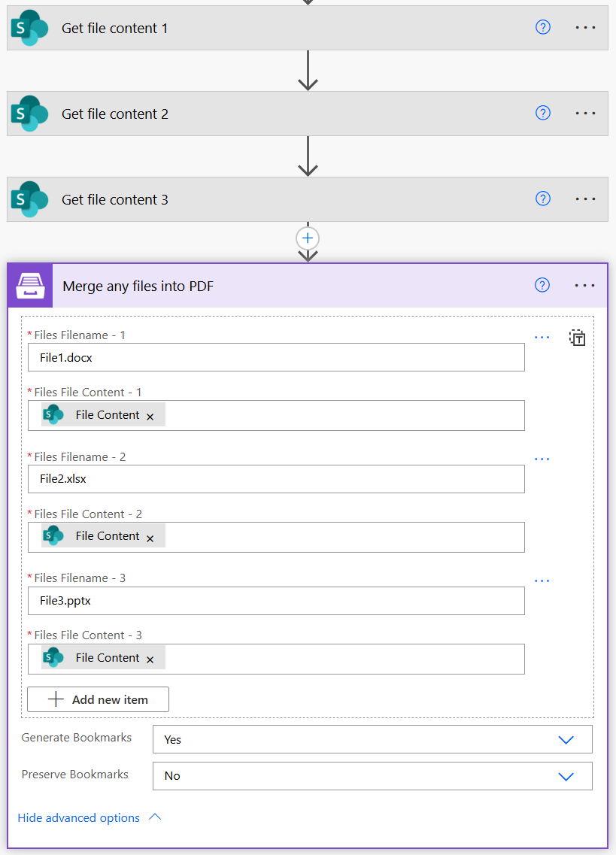Open more options for Merge any files into PDF

pyautogui.click(x=584, y=285)
